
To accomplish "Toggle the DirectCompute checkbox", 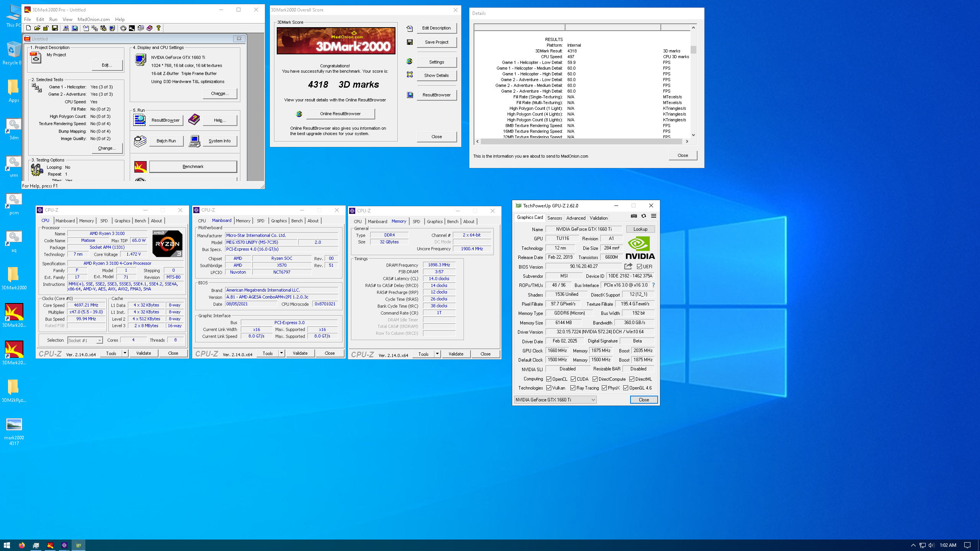I will pos(595,379).
